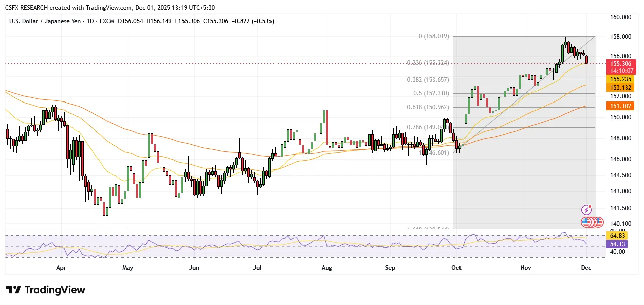This screenshot has height=305, width=644.
Task: Click the yellow moving average label 155.235
Action: click(x=621, y=79)
